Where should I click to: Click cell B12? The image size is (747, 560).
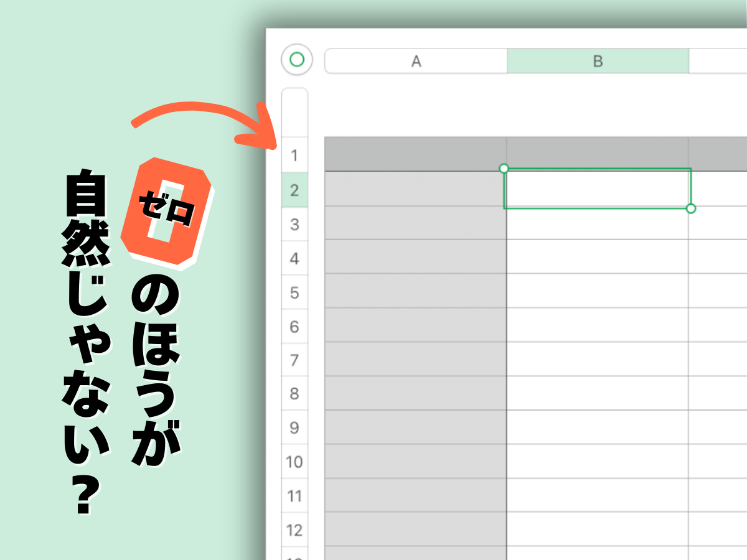tap(598, 530)
